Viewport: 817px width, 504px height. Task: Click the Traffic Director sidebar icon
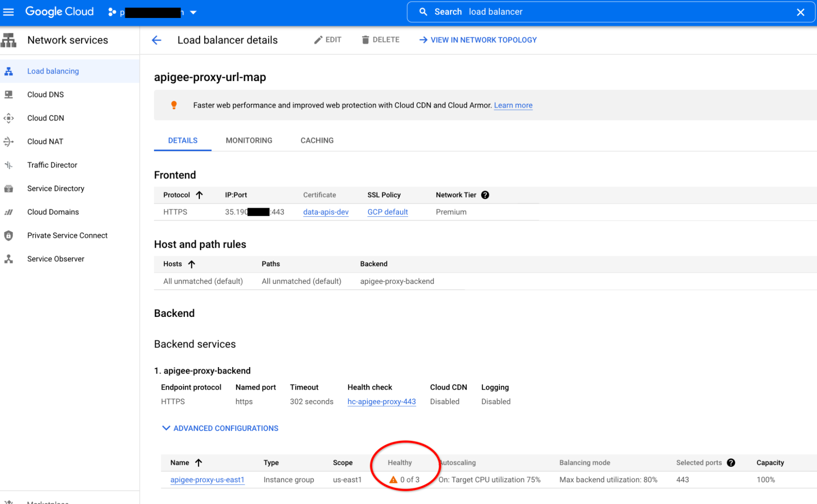(9, 165)
